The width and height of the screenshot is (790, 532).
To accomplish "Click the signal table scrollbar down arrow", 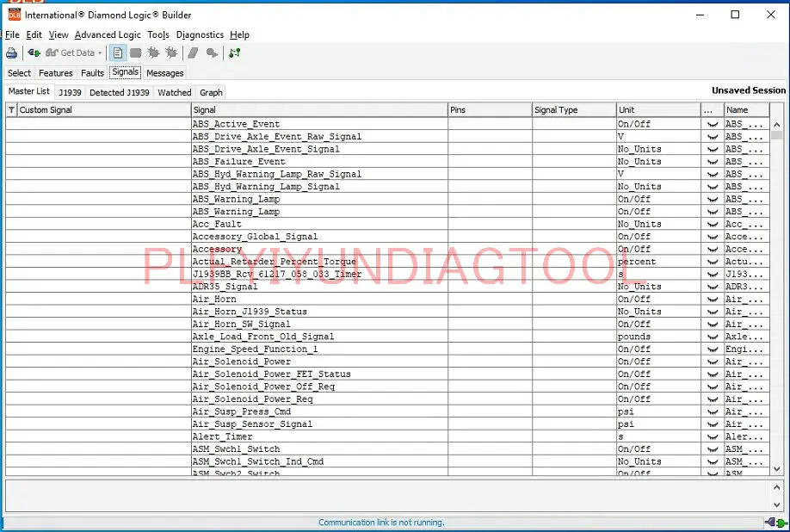I will (x=776, y=469).
